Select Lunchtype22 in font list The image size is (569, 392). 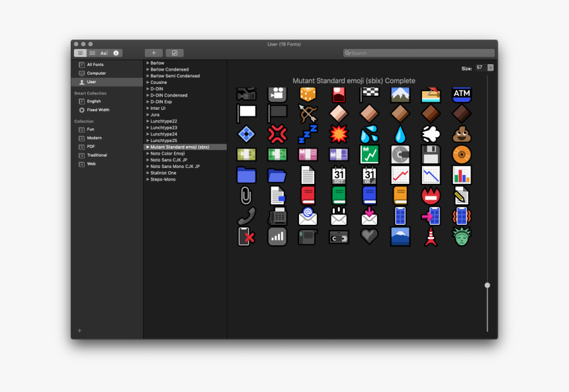[x=185, y=121]
